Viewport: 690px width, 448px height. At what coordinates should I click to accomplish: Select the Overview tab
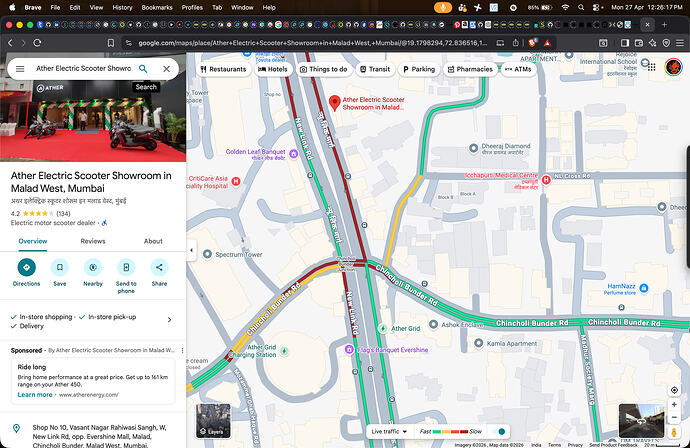click(33, 241)
